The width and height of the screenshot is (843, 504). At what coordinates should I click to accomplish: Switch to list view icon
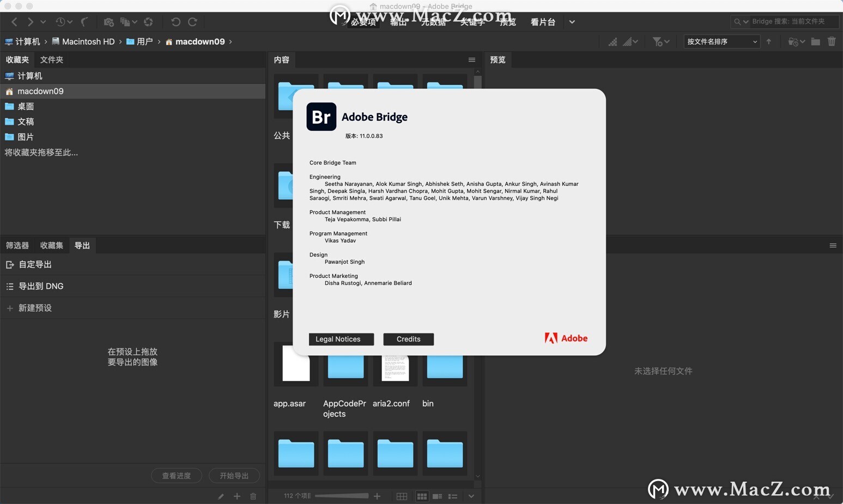453,496
